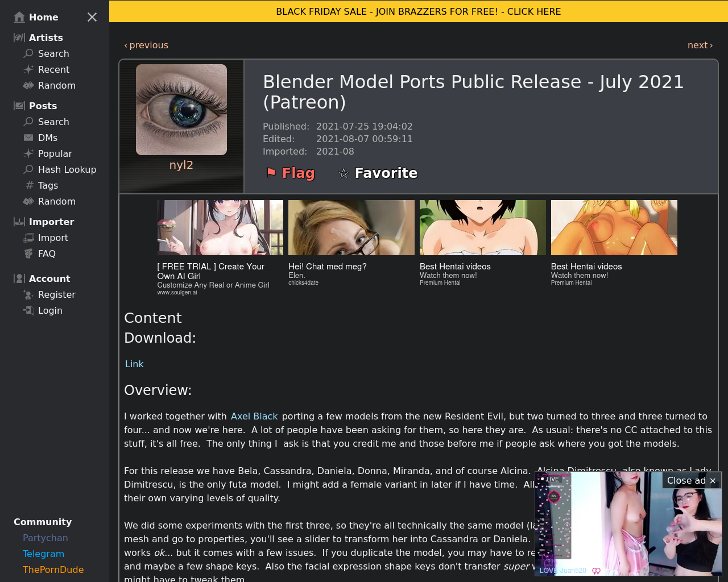Dismiss the popup with Close ad
728x582 pixels.
tap(691, 480)
